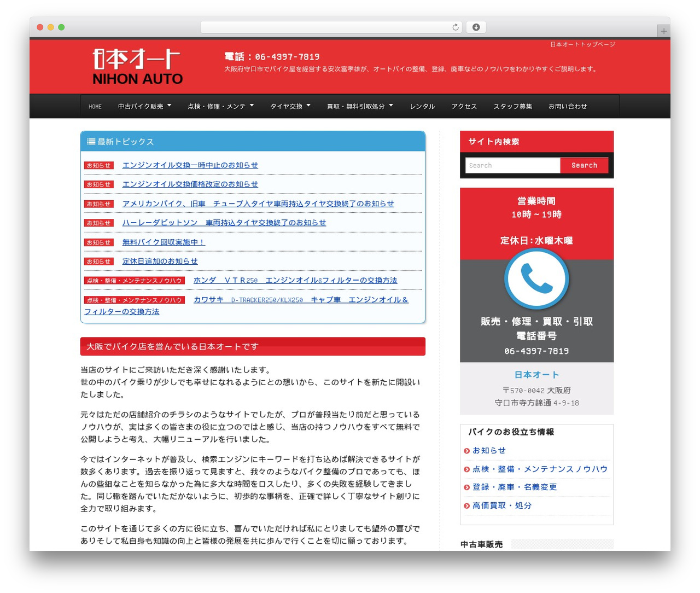Click the browser address bar
The width and height of the screenshot is (700, 593).
[331, 27]
